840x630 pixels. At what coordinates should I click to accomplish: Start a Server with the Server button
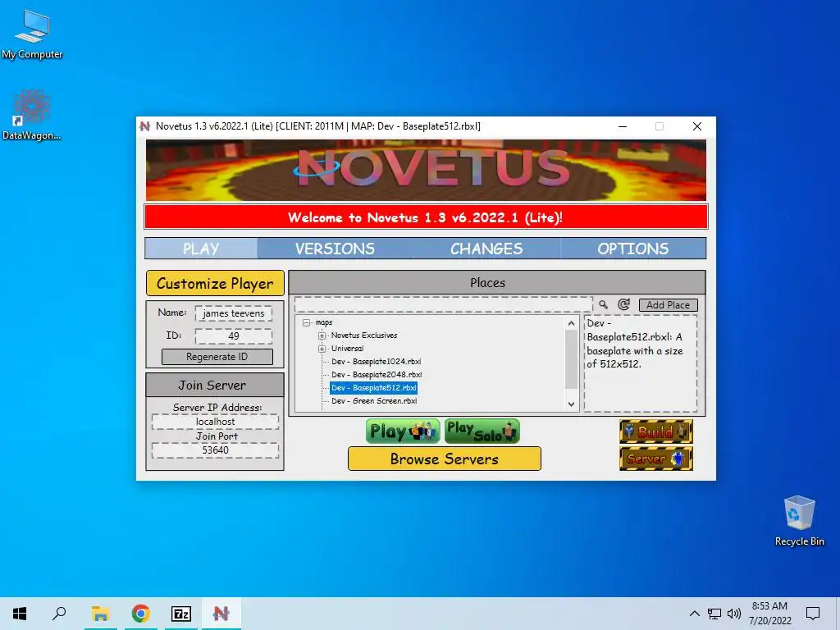click(x=655, y=459)
